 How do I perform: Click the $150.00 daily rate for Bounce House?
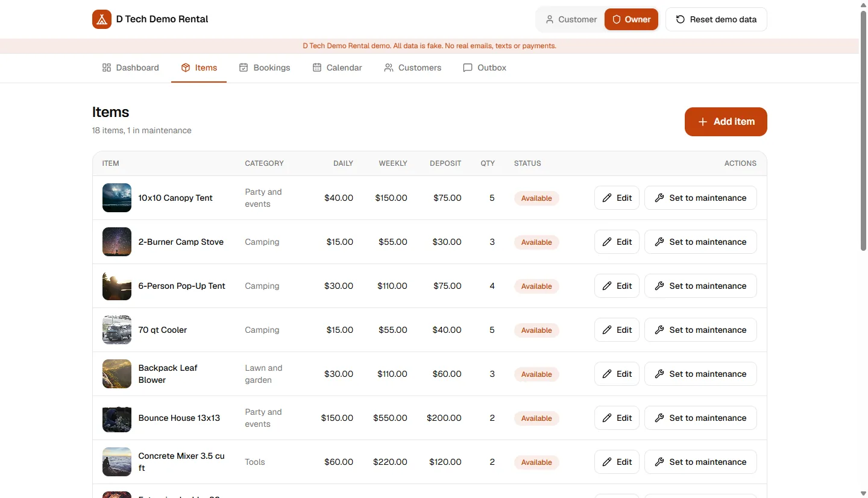pos(337,418)
